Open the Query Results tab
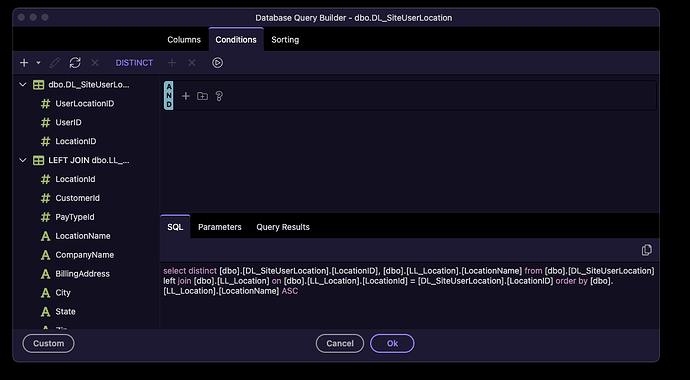The width and height of the screenshot is (690, 380). tap(283, 227)
